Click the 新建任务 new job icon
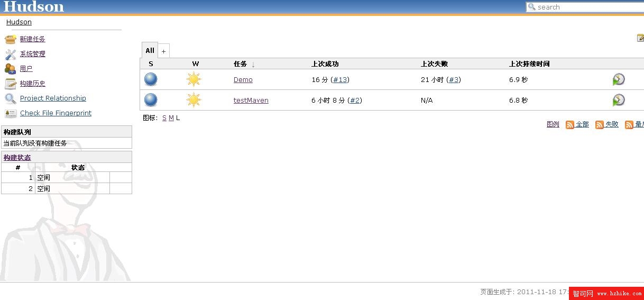644x300 pixels. click(x=11, y=39)
